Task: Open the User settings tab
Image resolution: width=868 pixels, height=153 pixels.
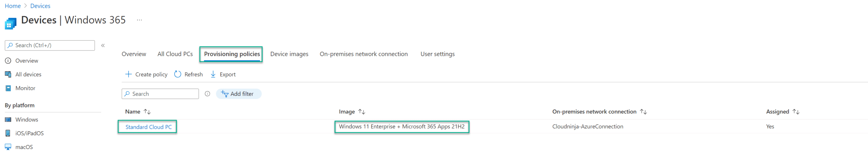Action: pos(437,54)
